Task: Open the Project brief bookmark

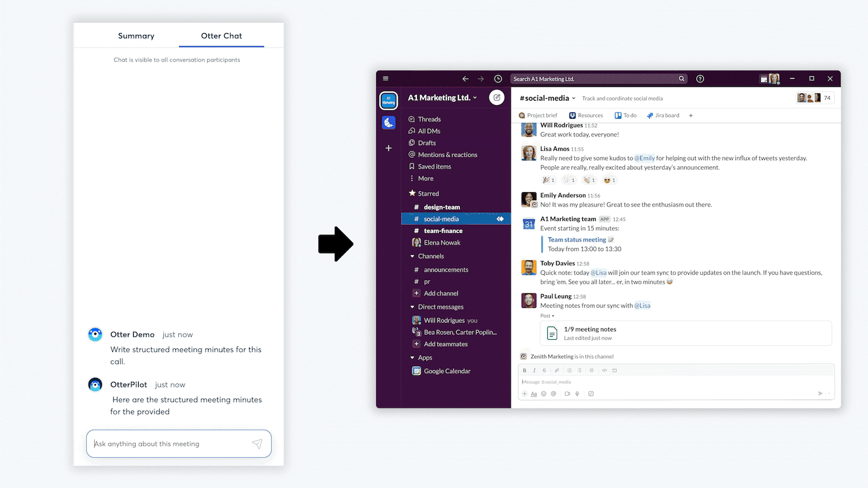Action: [538, 115]
